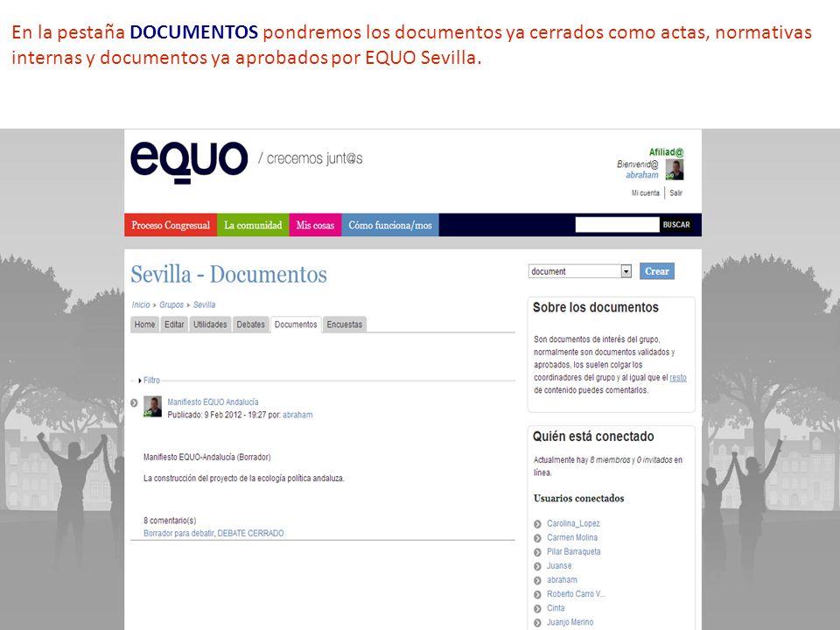Click Manifiesto EQUO-Andalucía (Borrador) text
Viewport: 840px width, 630px height.
tap(206, 458)
